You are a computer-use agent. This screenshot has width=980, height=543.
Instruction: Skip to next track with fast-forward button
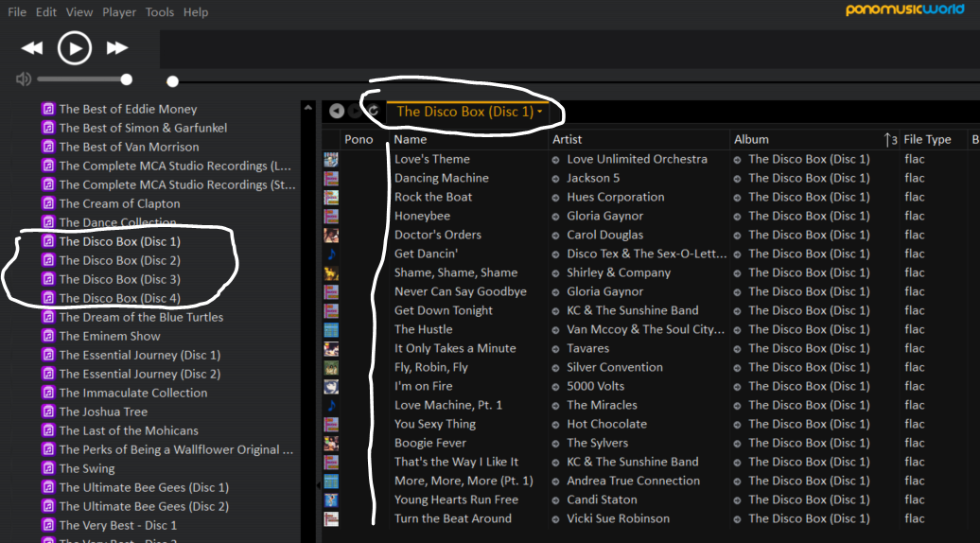click(117, 48)
